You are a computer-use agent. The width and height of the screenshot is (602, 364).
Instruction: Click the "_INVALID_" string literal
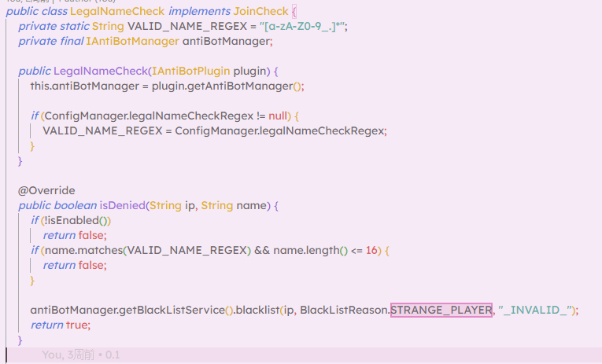pos(534,310)
